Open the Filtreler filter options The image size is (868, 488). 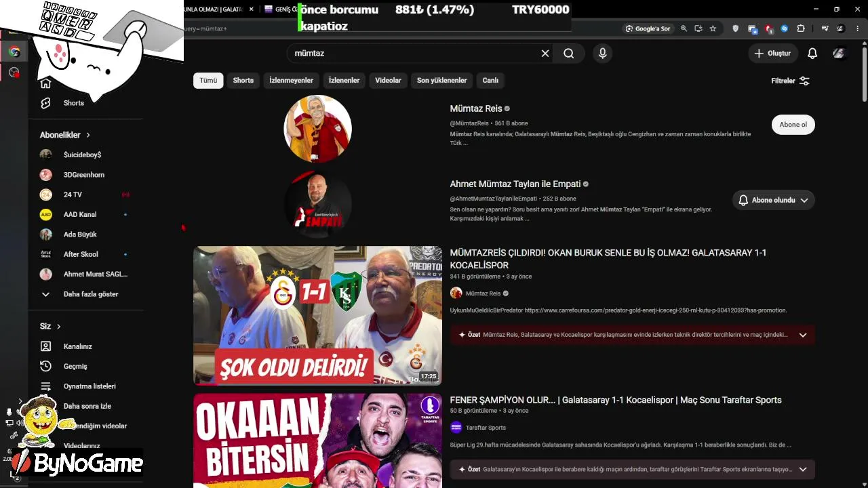pyautogui.click(x=791, y=81)
